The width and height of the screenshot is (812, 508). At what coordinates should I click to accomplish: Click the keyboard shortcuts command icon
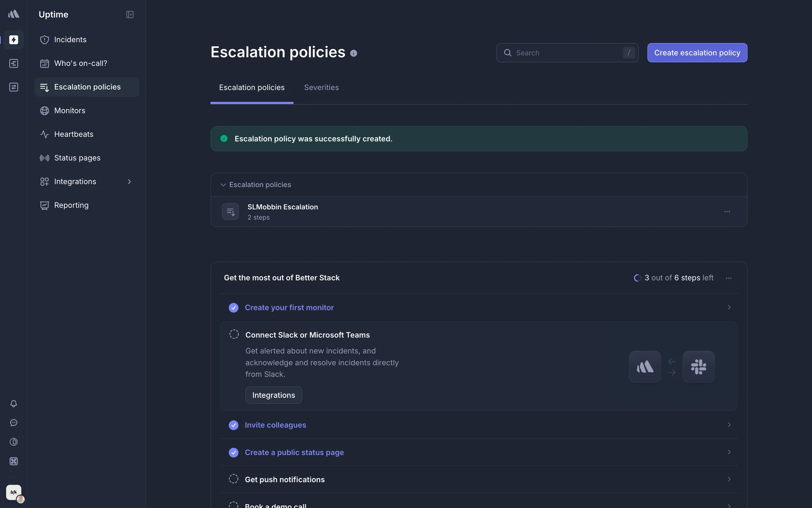click(14, 461)
